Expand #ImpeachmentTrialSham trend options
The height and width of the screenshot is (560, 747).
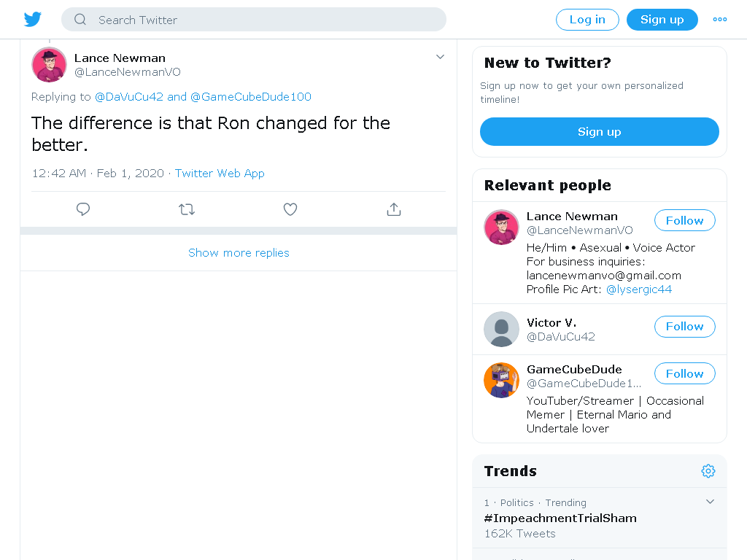710,502
